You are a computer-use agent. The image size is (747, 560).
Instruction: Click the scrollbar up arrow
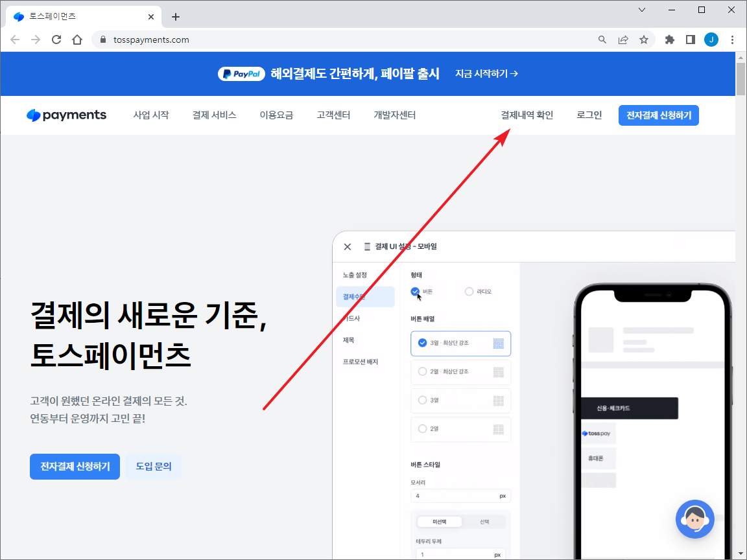click(x=741, y=58)
